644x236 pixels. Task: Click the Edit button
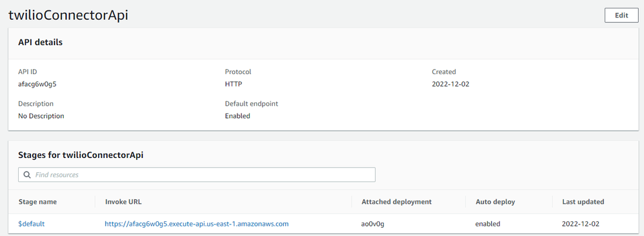pyautogui.click(x=621, y=15)
